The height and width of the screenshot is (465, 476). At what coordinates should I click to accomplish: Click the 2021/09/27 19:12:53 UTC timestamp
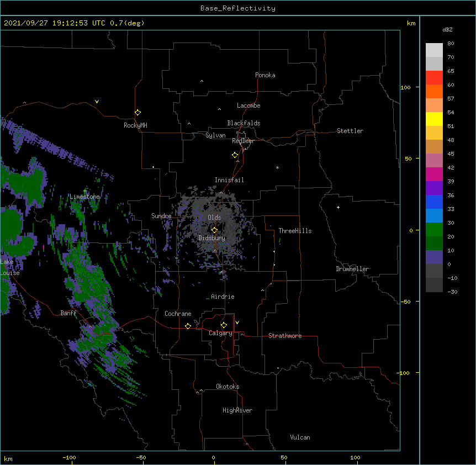(x=54, y=23)
